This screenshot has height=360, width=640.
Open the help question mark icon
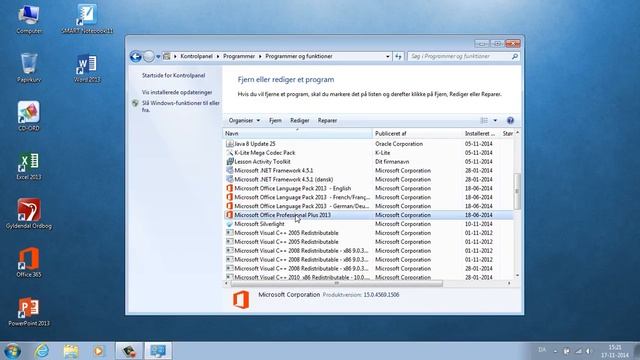(x=510, y=120)
